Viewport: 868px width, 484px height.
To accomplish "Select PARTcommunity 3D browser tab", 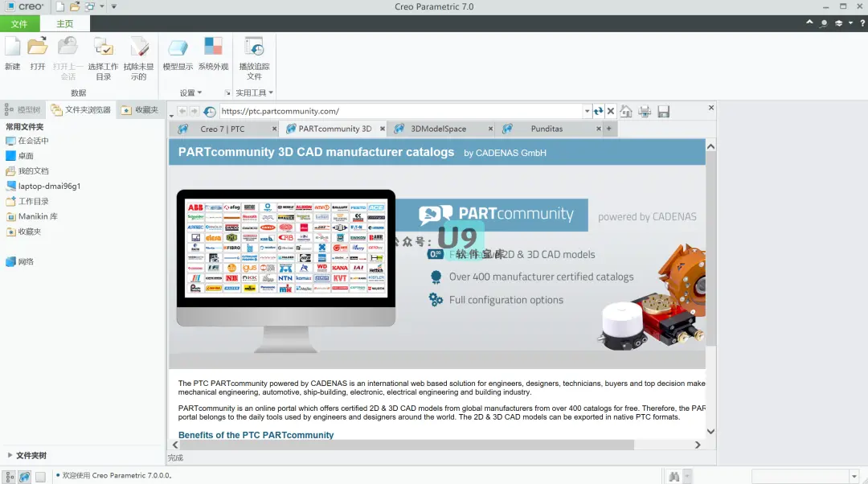I will tap(335, 129).
